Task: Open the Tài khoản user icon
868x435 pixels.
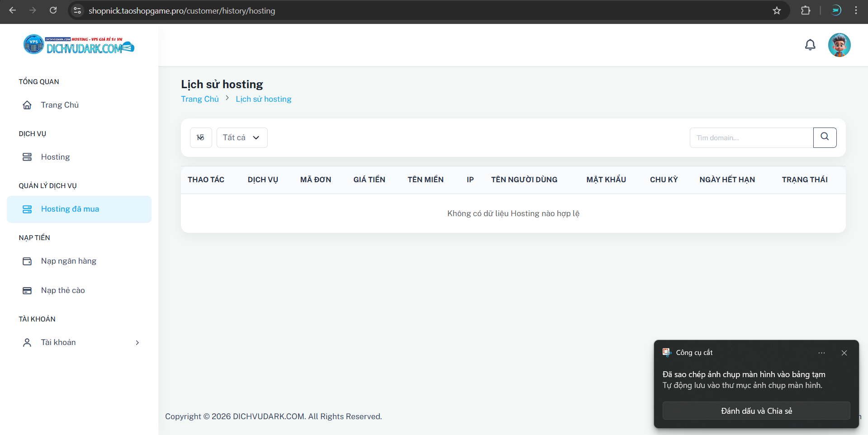Action: [x=27, y=342]
